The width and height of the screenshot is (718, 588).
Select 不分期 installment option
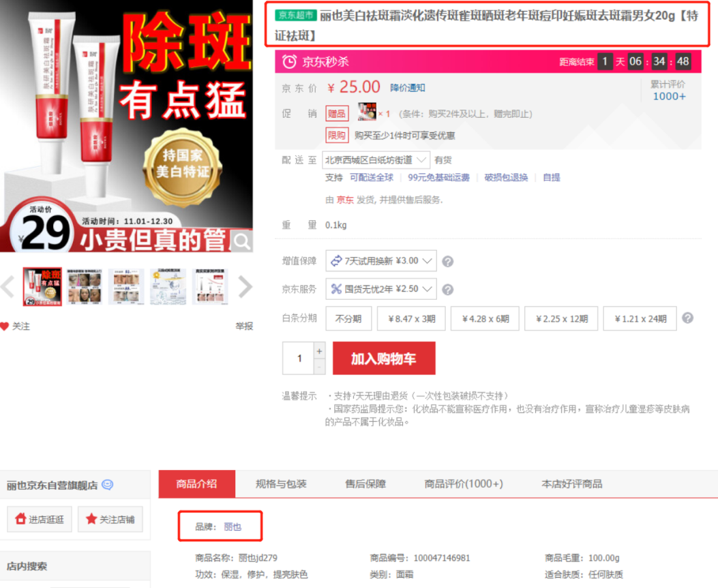tap(348, 318)
